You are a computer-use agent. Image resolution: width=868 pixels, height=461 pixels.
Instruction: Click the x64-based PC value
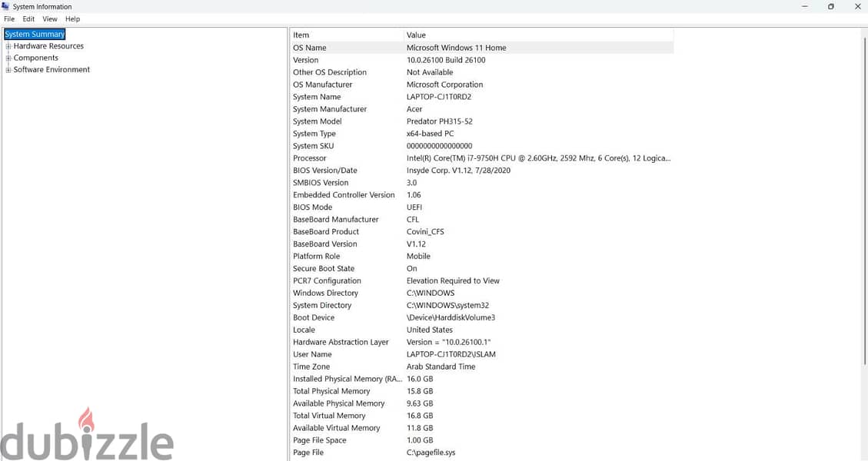click(x=430, y=134)
